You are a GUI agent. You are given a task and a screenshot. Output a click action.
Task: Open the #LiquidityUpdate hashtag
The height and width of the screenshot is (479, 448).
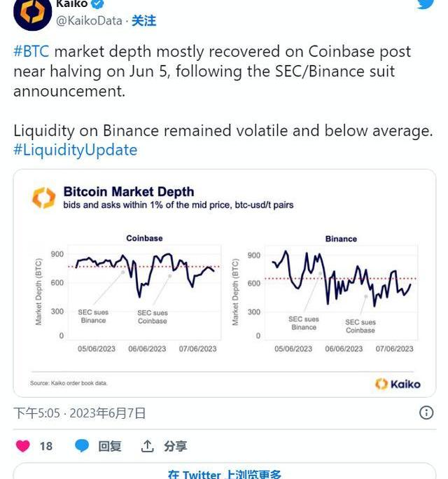pos(75,150)
